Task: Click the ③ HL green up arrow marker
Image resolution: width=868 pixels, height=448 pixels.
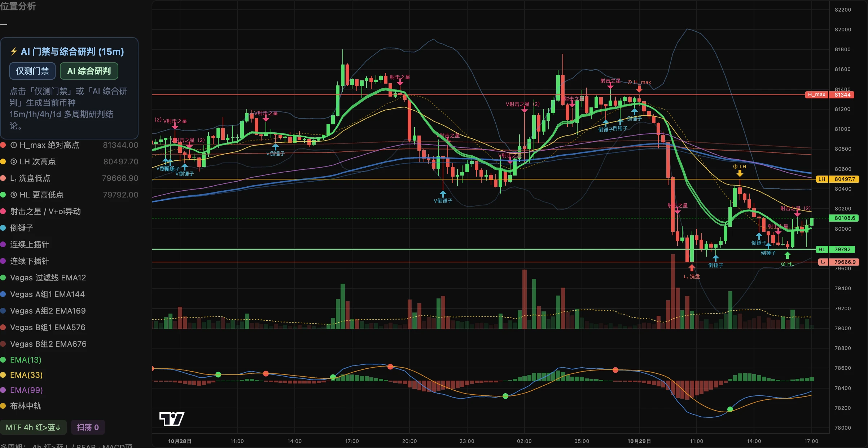Action: (788, 255)
